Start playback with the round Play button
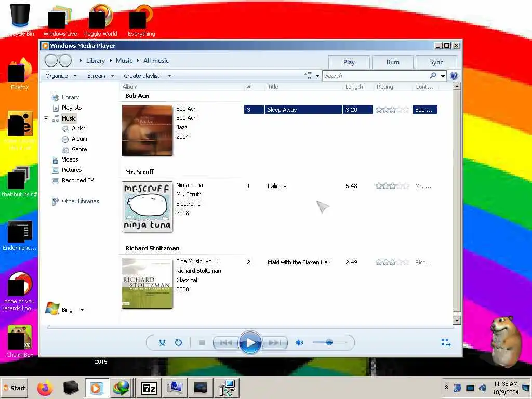 [250, 343]
